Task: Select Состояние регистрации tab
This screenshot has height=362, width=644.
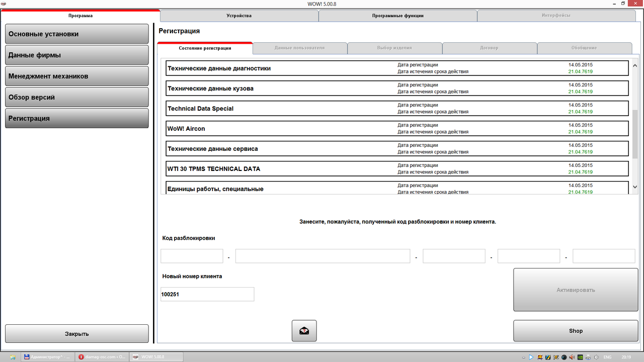Action: [205, 48]
